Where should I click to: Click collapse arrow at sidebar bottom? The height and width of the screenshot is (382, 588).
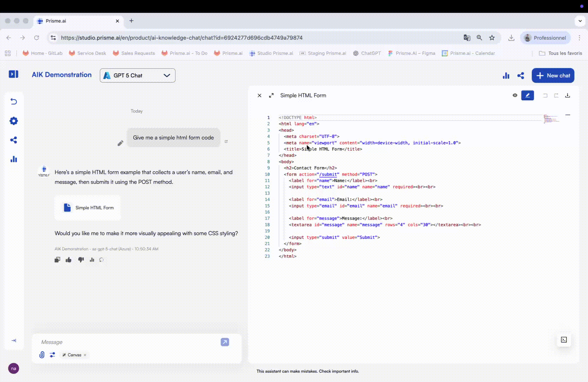click(14, 341)
